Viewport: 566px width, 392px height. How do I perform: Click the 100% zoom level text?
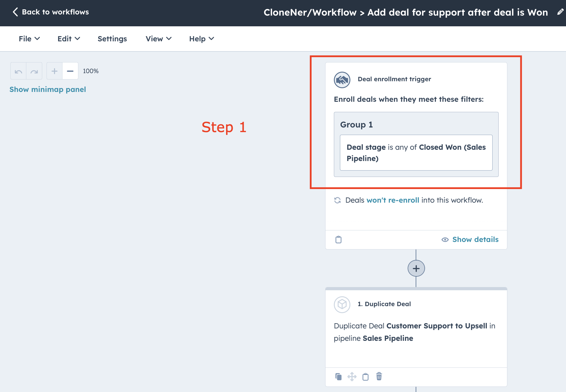tap(91, 71)
